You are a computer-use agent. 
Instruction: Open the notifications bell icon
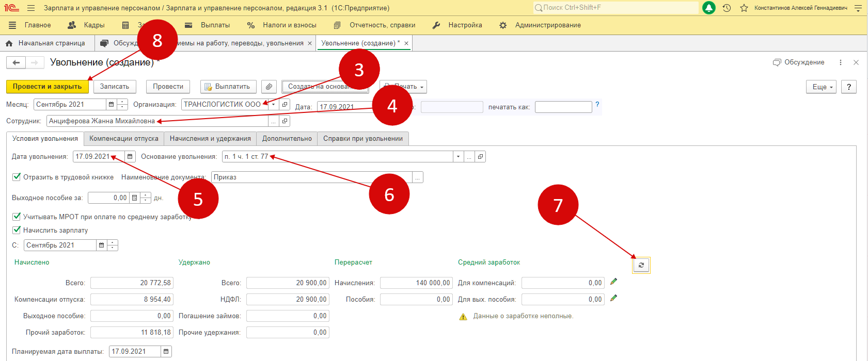coord(709,8)
